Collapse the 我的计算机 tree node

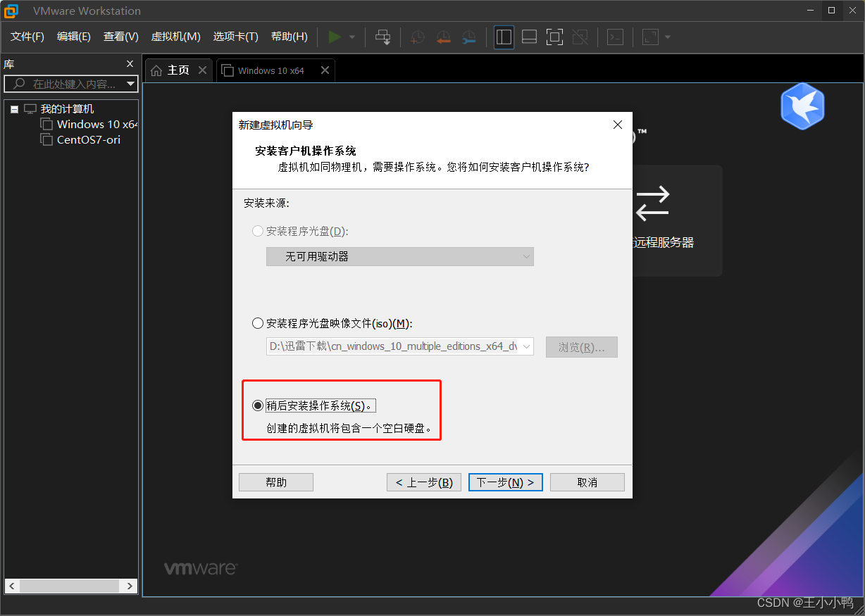(14, 109)
